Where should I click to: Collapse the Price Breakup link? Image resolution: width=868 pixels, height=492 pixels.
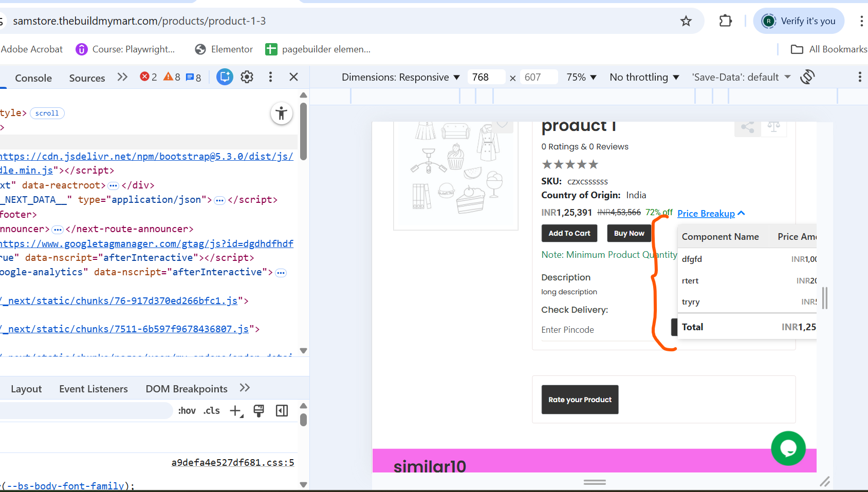(711, 214)
